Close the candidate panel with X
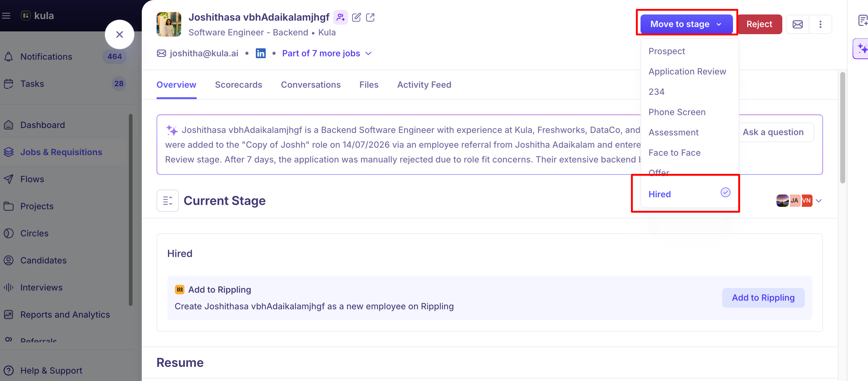The image size is (868, 381). click(119, 34)
